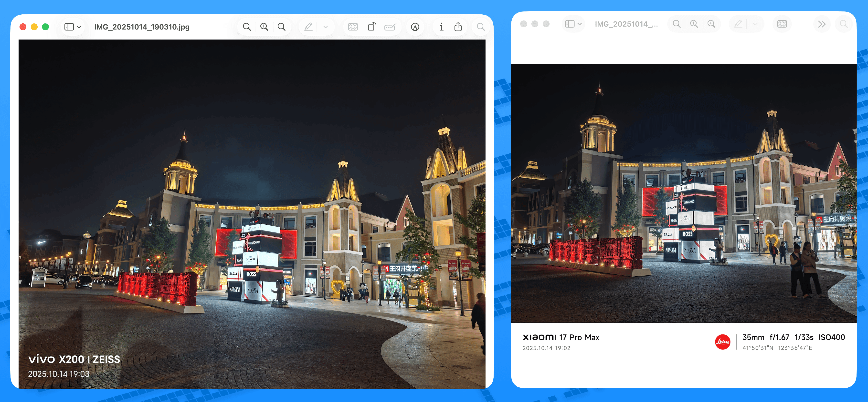
Task: Zoom out in the vivo X200 window
Action: click(247, 27)
